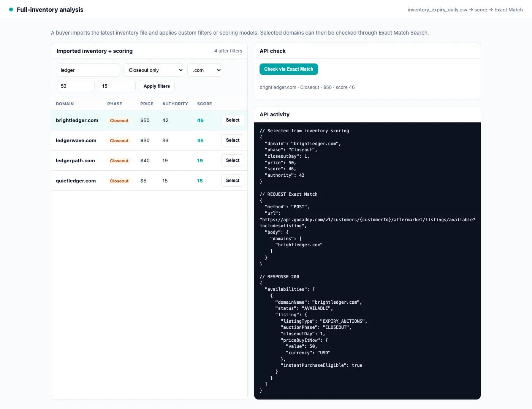The width and height of the screenshot is (532, 409).
Task: Click the $40 price cell
Action: click(x=145, y=161)
